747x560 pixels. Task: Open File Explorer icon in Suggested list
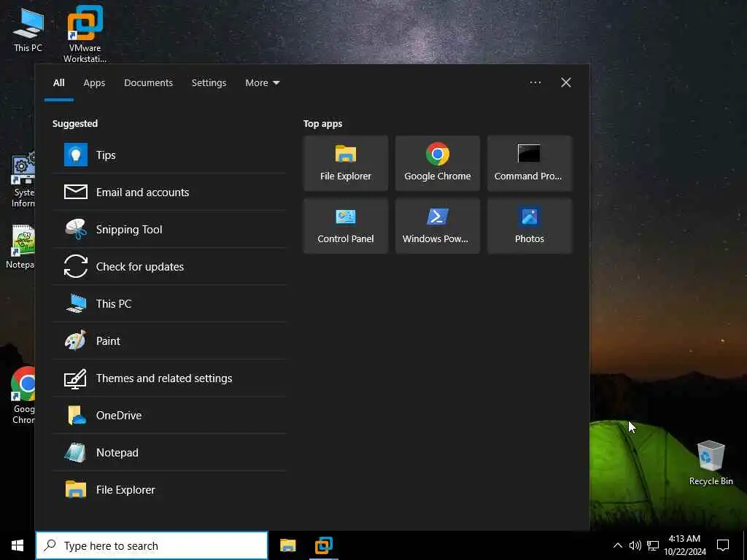pos(76,489)
